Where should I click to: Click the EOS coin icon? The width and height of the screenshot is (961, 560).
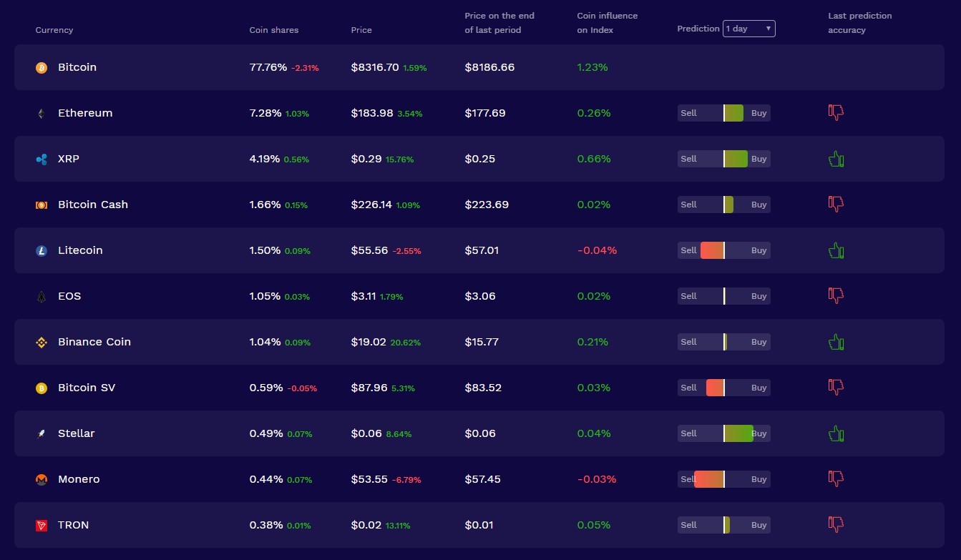pos(42,296)
